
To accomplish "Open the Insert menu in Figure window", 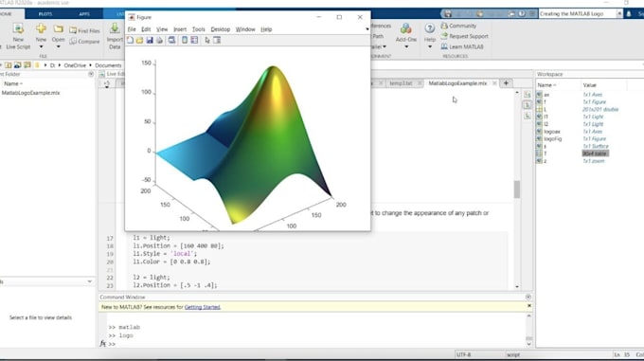I will (x=180, y=29).
